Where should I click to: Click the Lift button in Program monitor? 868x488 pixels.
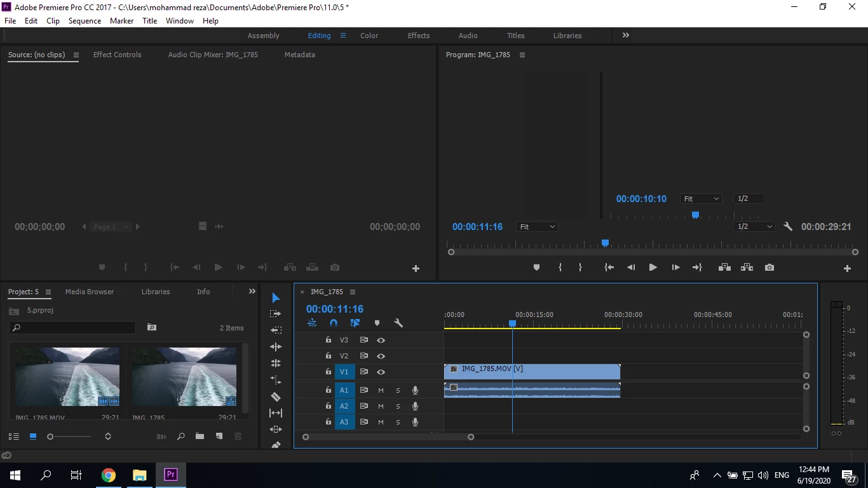pos(724,268)
